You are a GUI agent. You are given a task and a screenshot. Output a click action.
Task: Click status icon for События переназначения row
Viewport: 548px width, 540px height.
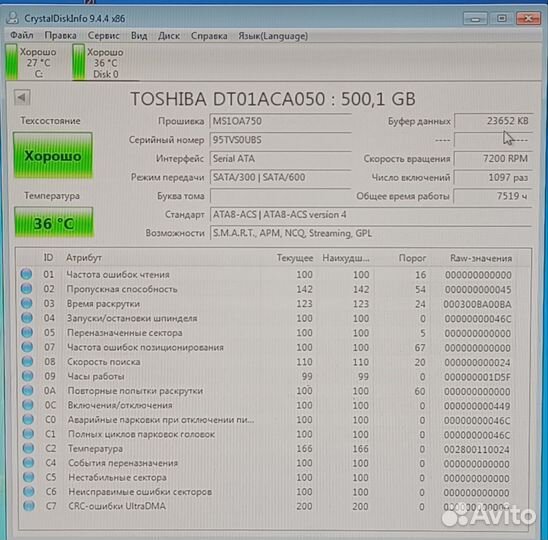click(29, 462)
